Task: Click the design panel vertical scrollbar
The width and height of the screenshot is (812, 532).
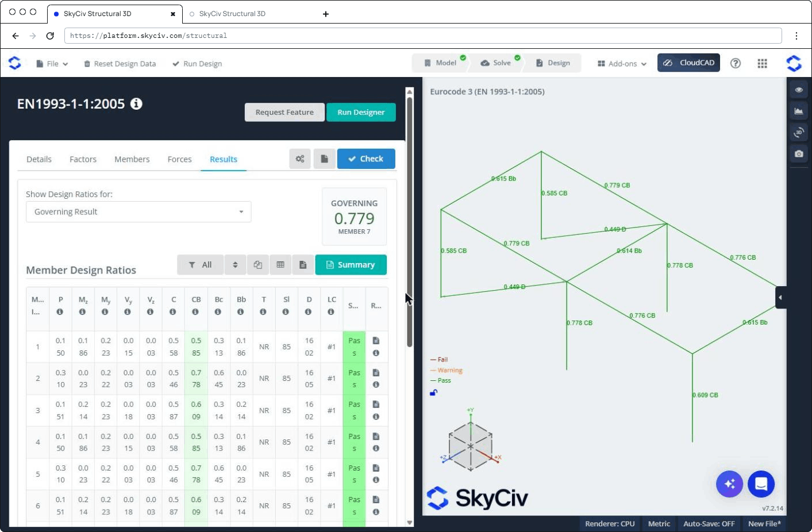Action: click(410, 221)
